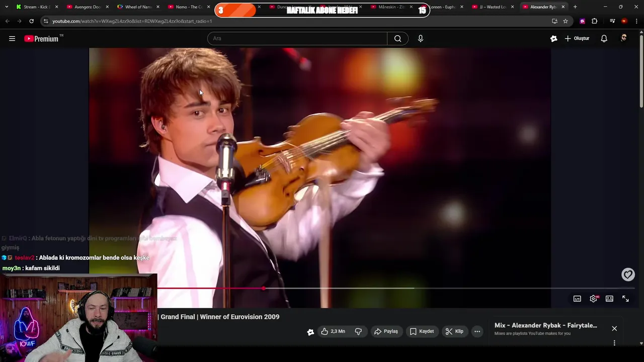Switch to the Loreen - Euphoria tab
This screenshot has height=362, width=644.
tap(442, 7)
